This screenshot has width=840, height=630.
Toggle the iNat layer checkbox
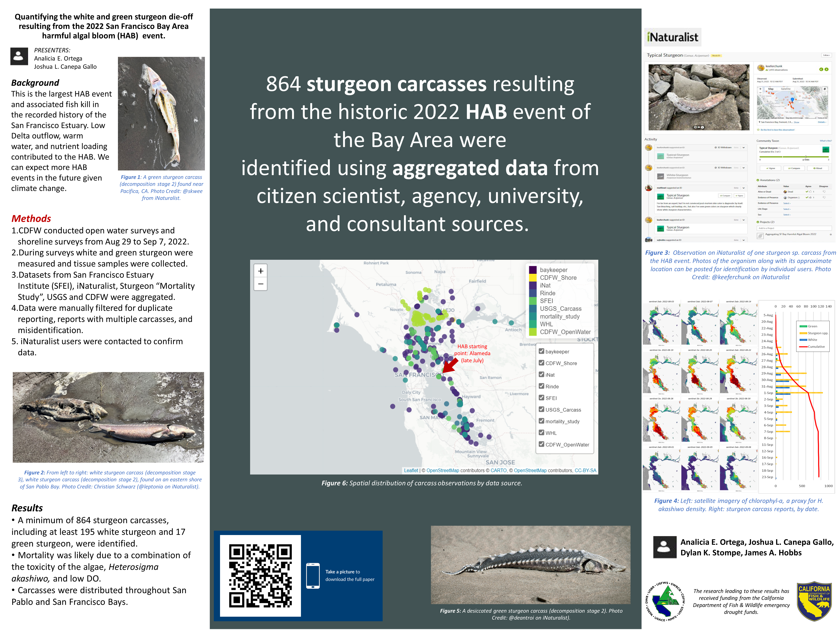tap(542, 374)
